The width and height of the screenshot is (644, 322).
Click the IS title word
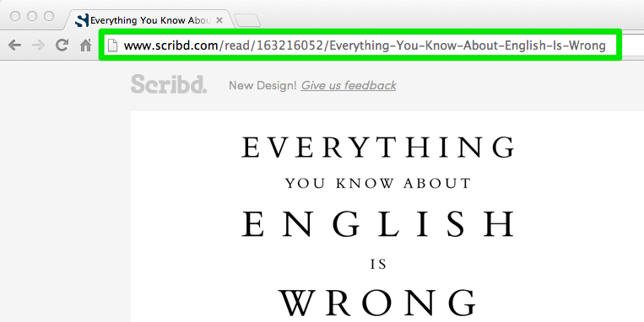(x=378, y=265)
